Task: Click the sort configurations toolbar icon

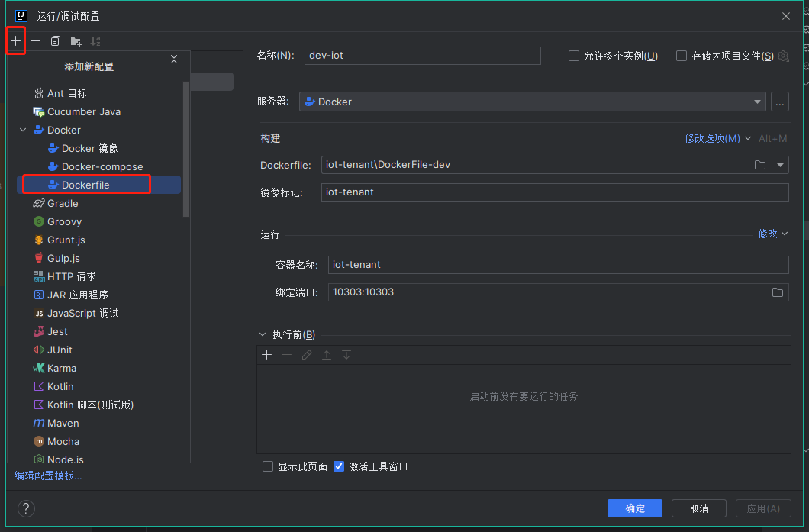Action: tap(94, 40)
